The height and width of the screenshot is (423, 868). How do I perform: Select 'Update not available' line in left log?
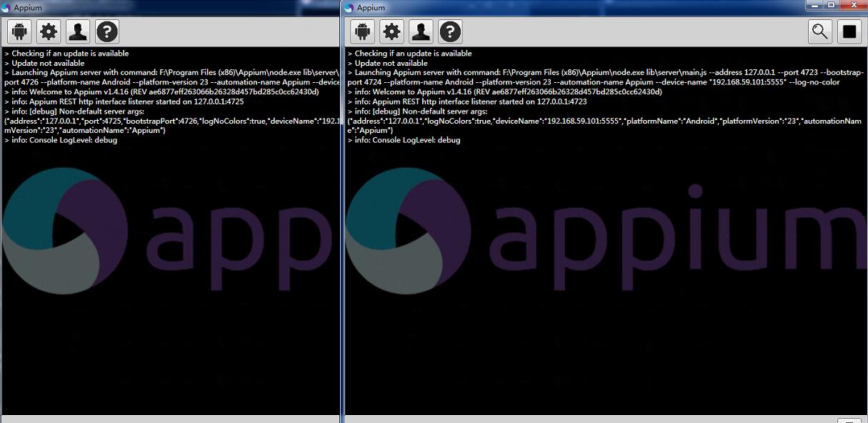click(44, 63)
